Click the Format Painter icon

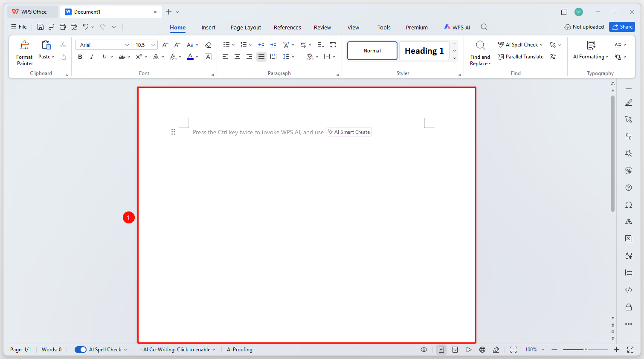[25, 45]
